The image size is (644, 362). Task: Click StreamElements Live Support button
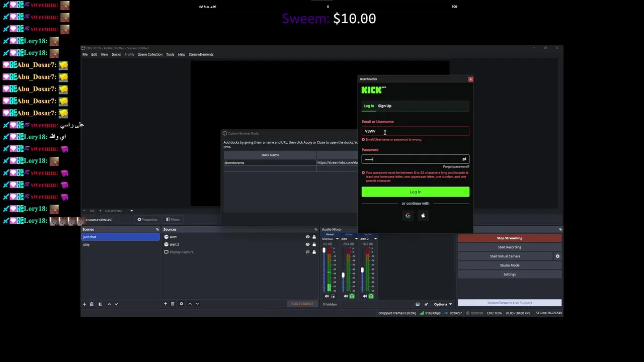coord(510,303)
